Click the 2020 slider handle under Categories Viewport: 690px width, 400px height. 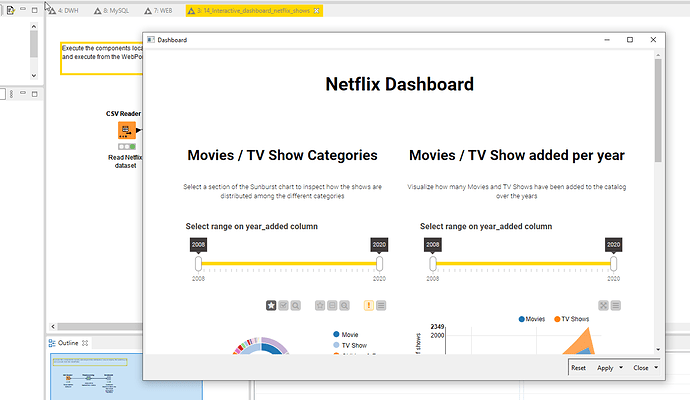[379, 264]
